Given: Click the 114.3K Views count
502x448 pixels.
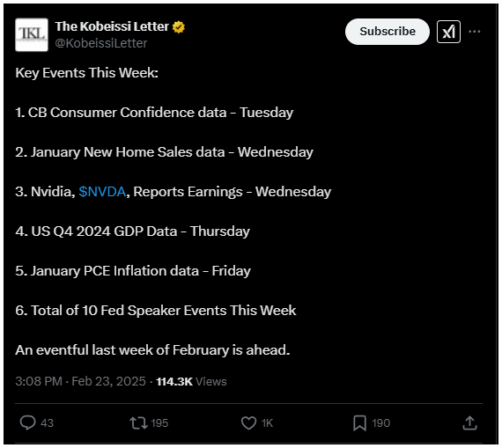Looking at the screenshot, I should 191,381.
